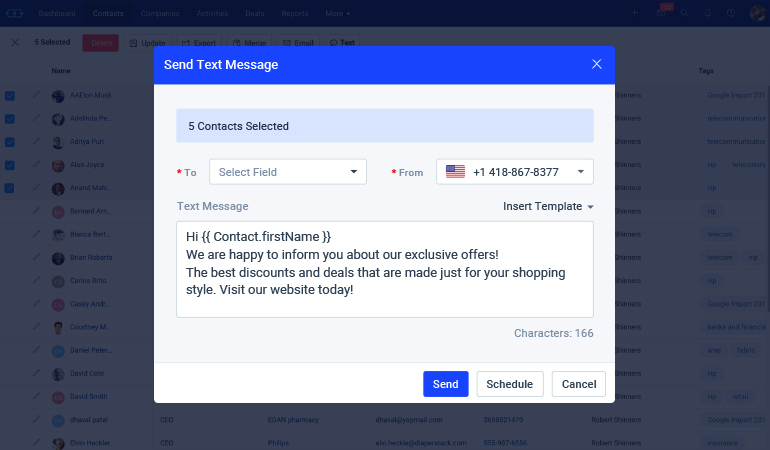This screenshot has height=450, width=770.
Task: Click the search magnifier icon in header
Action: (684, 13)
